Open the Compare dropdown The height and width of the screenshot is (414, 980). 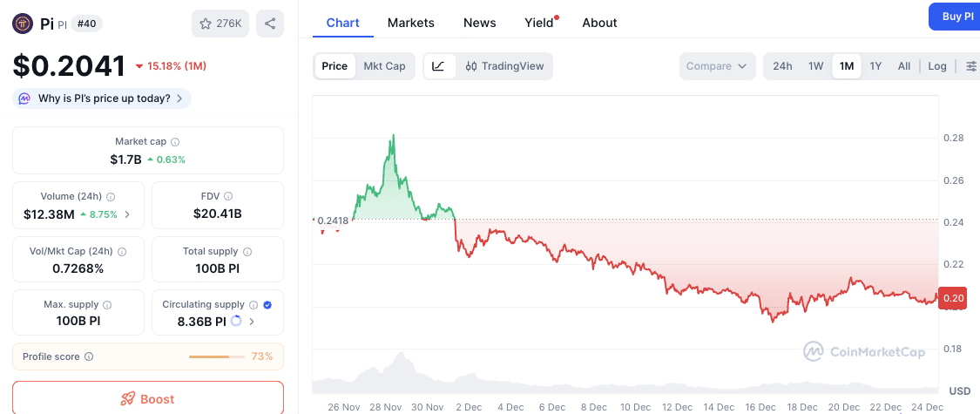pyautogui.click(x=716, y=66)
